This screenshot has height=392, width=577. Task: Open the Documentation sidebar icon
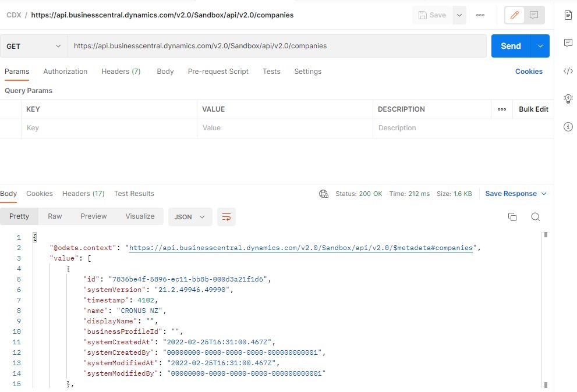pos(568,15)
